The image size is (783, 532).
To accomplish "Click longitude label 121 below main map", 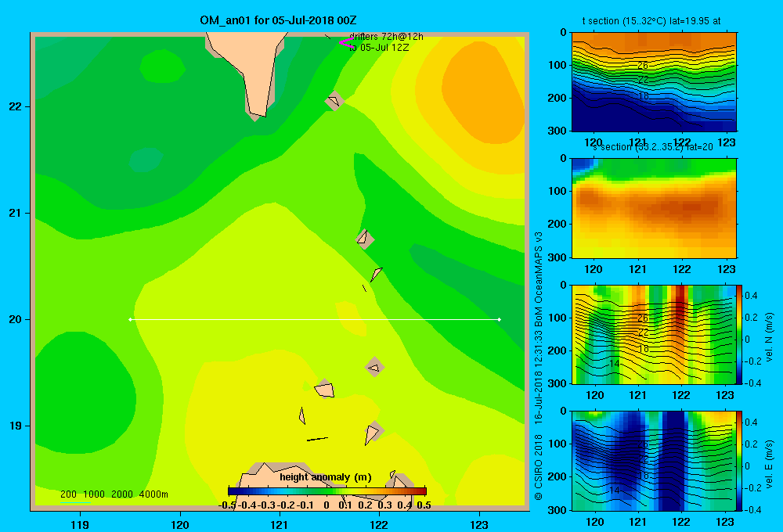I will (280, 524).
